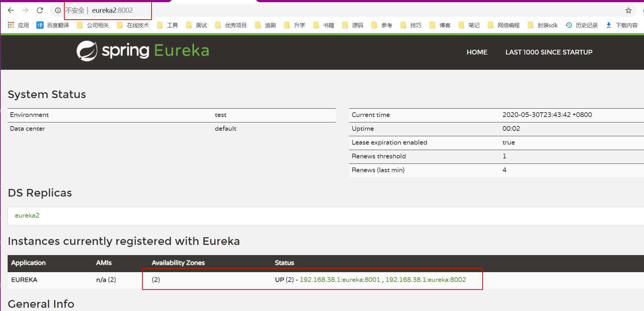Select the data center value default
The height and width of the screenshot is (311, 644).
[225, 129]
